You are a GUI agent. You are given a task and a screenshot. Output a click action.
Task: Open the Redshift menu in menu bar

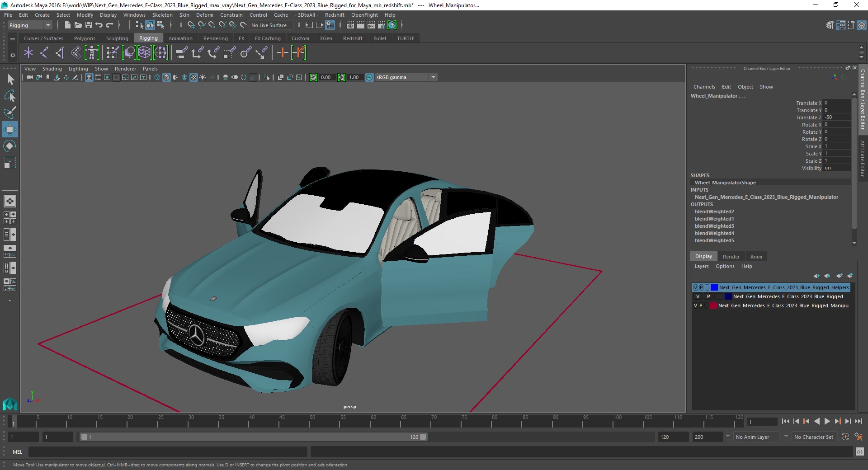point(335,15)
